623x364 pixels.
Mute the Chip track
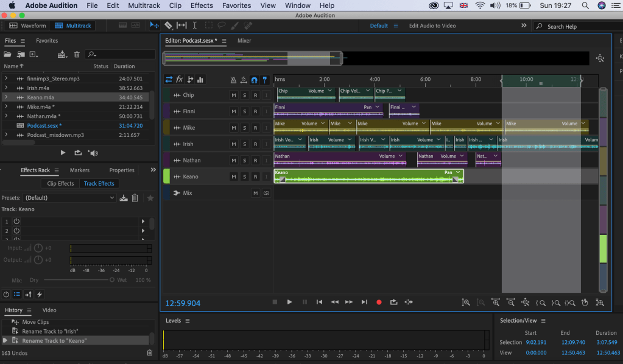pyautogui.click(x=233, y=95)
